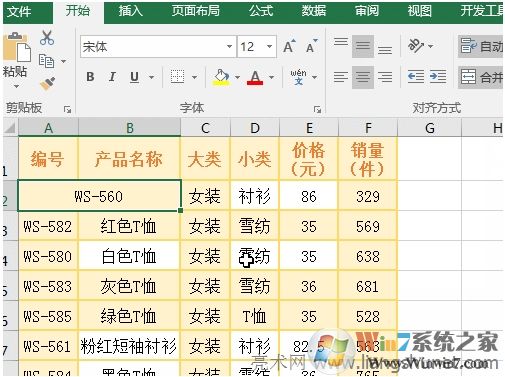Click the text orientation icon

pyautogui.click(x=415, y=45)
